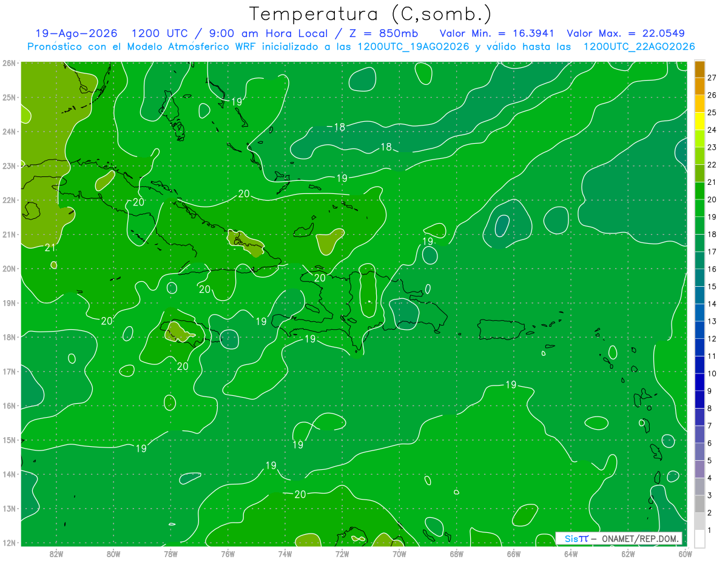Click the grey swatch between legend 2 and 3
The image size is (728, 562).
pyautogui.click(x=699, y=504)
